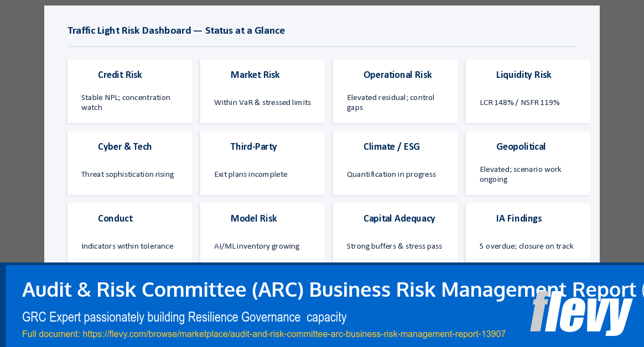
Task: Click the Market Risk card title
Action: coord(255,75)
